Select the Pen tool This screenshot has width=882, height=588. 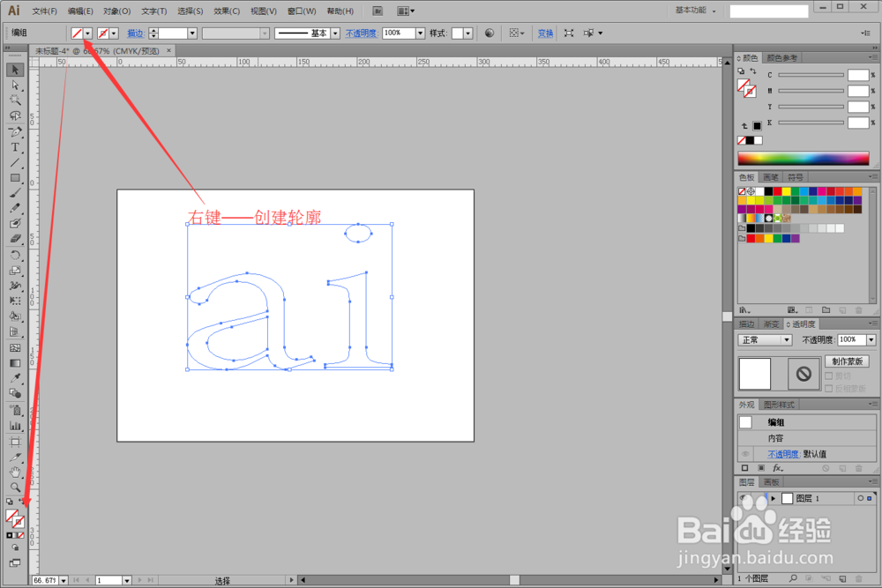point(15,132)
